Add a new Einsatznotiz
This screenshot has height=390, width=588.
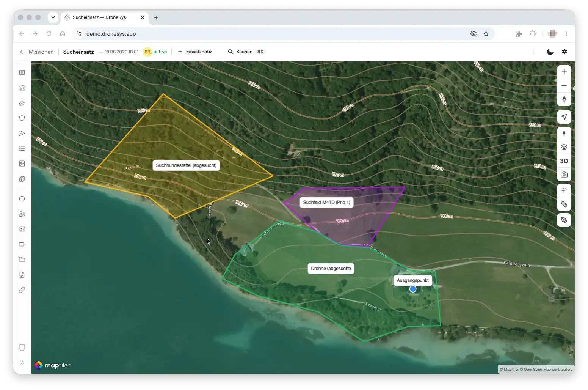[x=195, y=52]
